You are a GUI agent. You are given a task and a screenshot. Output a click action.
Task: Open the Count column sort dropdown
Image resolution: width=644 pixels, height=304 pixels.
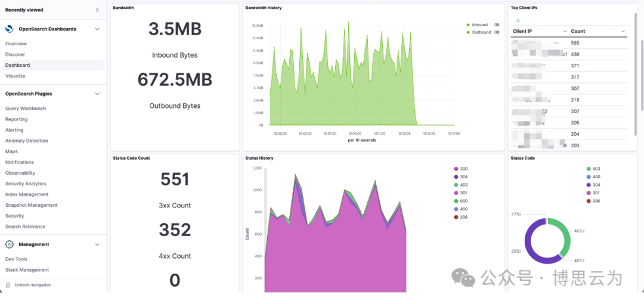pos(623,31)
